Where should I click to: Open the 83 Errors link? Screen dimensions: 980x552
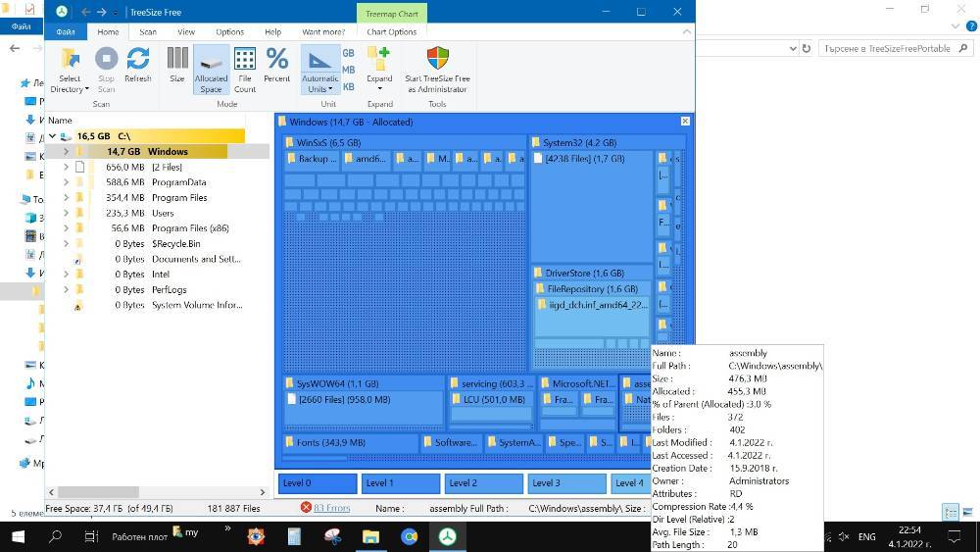(331, 508)
